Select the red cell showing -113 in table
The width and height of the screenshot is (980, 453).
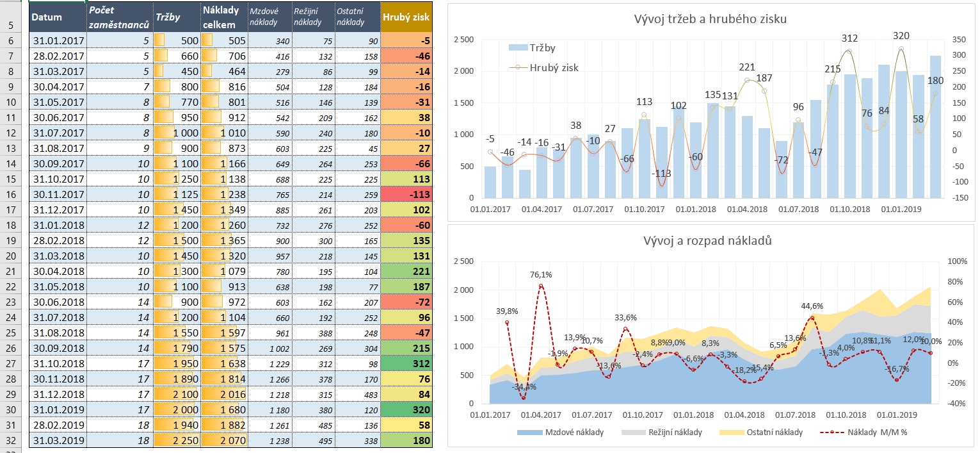[x=406, y=194]
